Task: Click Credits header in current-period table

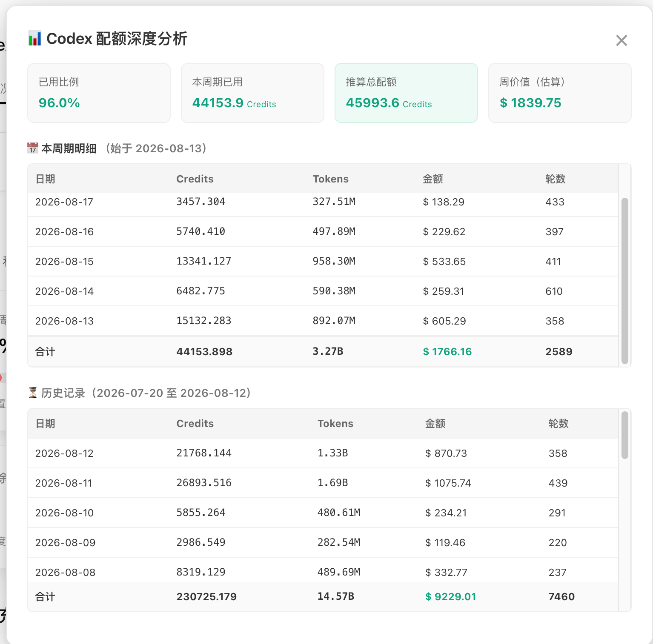Action: [x=195, y=179]
